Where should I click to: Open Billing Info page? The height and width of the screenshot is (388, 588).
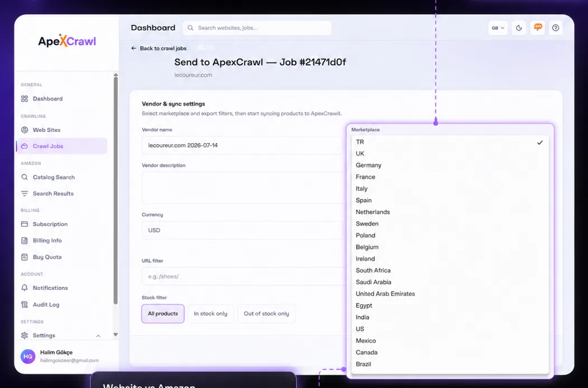pyautogui.click(x=47, y=240)
